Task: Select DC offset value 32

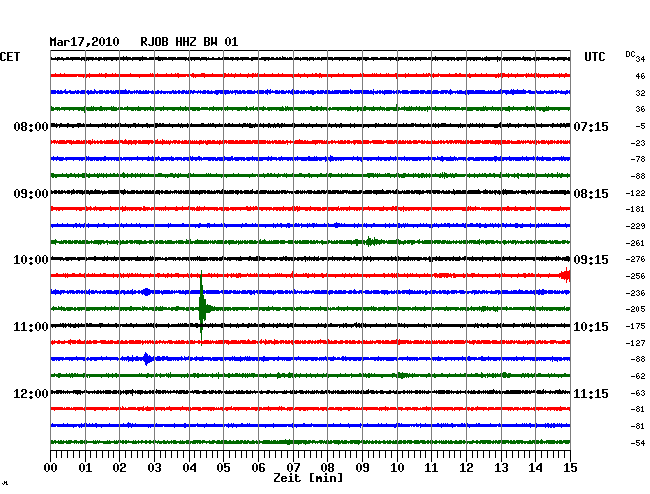Action: point(640,93)
